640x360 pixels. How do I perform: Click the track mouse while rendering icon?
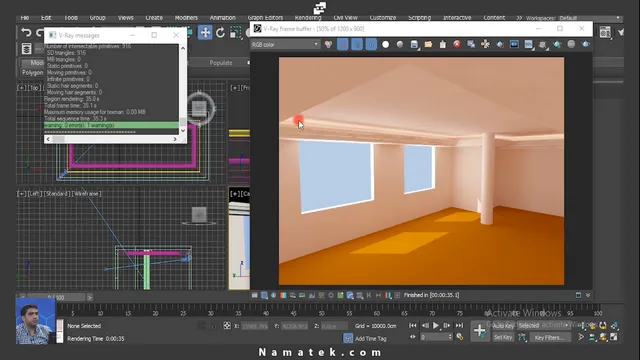[485, 44]
